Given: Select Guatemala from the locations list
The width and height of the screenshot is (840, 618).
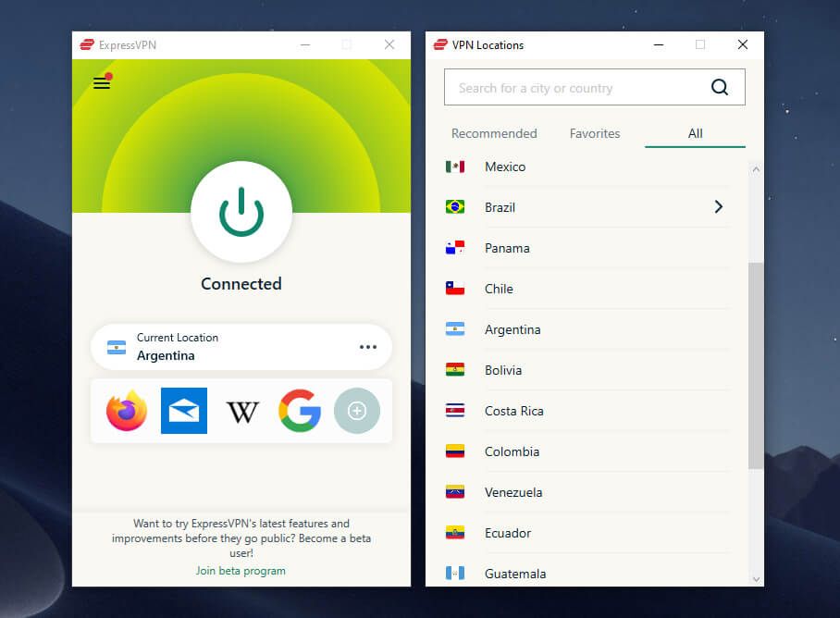Looking at the screenshot, I should coord(587,573).
